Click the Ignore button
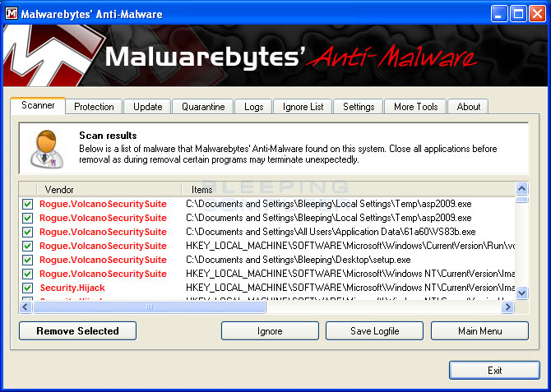Image resolution: width=551 pixels, height=392 pixels. (270, 331)
